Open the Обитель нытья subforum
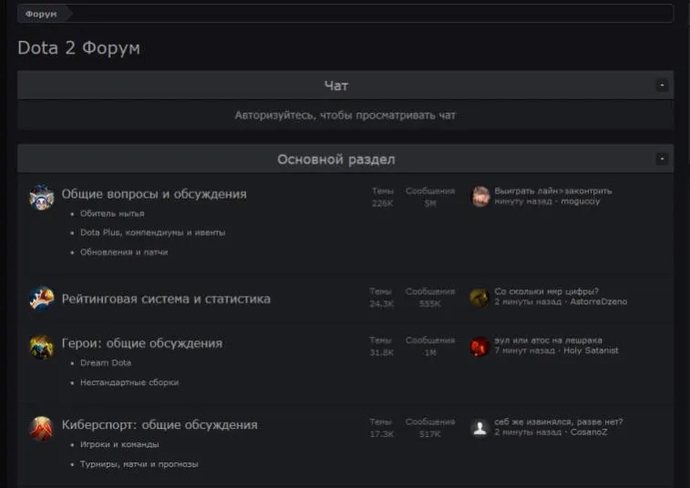The height and width of the screenshot is (488, 690). [x=112, y=213]
